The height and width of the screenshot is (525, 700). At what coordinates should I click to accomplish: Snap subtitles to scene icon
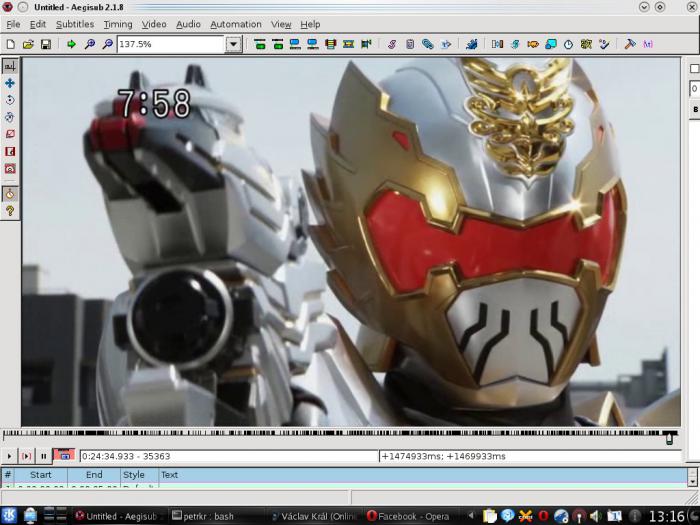[x=348, y=44]
